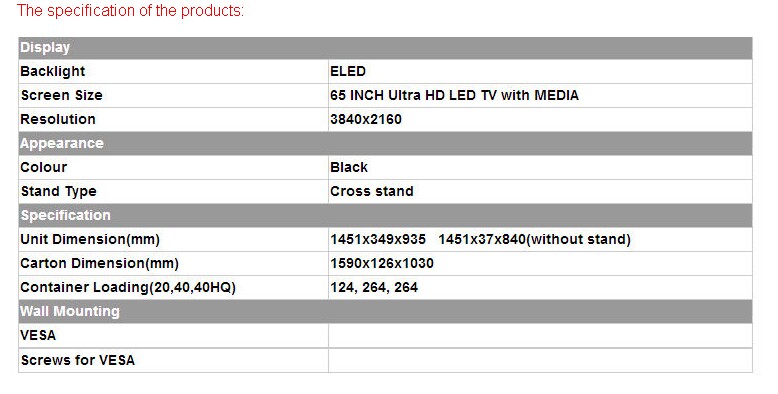
Task: Select the Backlight label cell
Action: 173,71
